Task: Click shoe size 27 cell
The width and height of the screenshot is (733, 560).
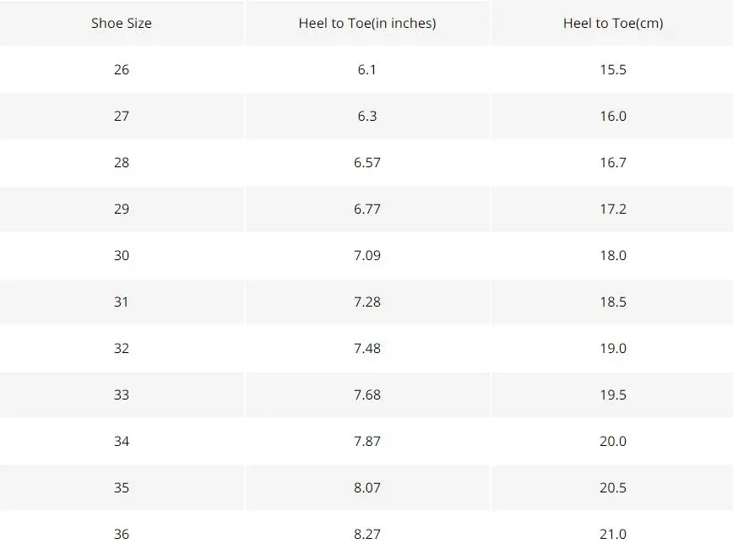Action: (122, 116)
